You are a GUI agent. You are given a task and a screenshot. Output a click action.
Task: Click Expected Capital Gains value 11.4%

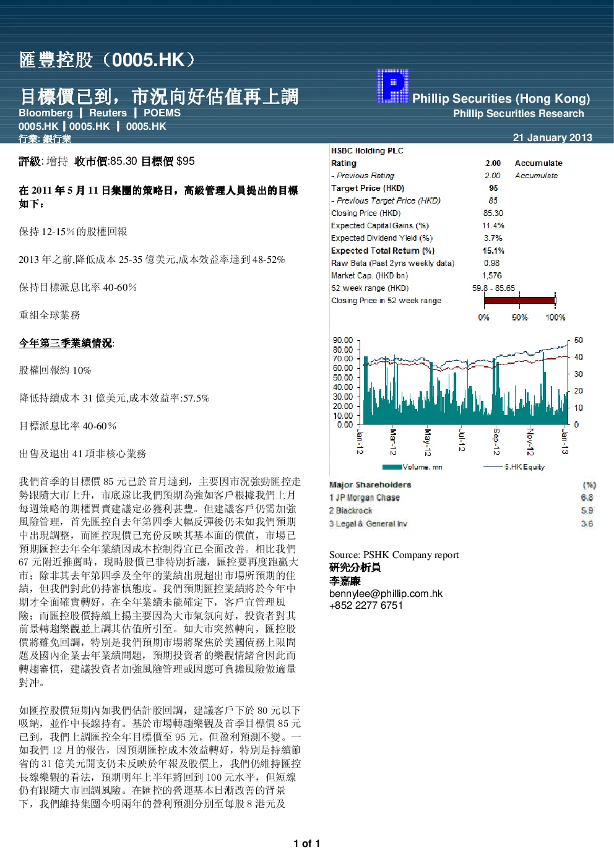coord(493,226)
